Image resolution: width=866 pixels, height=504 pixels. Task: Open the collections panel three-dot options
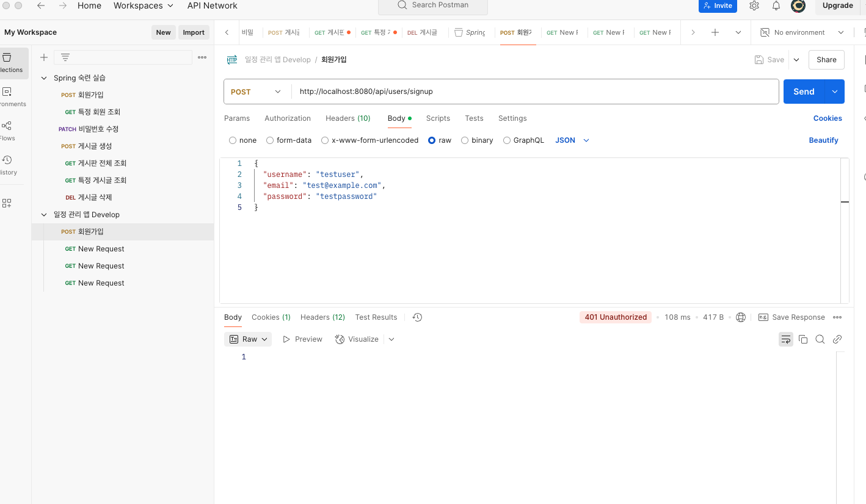[x=202, y=57]
